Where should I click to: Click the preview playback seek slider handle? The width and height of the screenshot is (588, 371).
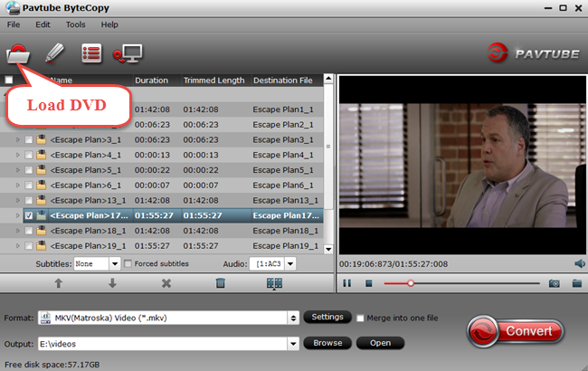click(x=411, y=283)
